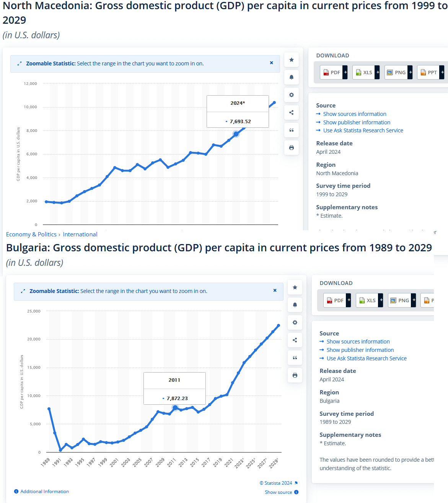Screen dimensions: 448x503
Task: Open settings gear beside Bulgaria chart
Action: [x=295, y=322]
